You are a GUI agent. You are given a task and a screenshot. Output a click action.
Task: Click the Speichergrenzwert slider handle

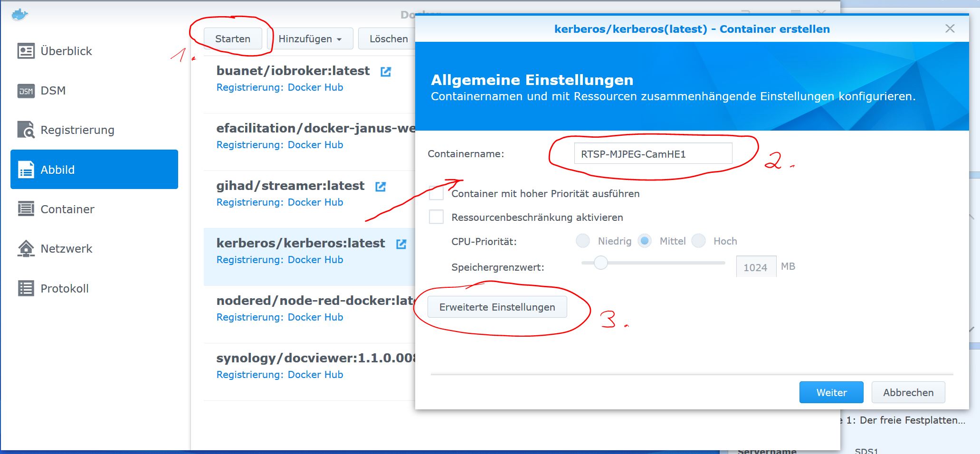coord(601,263)
